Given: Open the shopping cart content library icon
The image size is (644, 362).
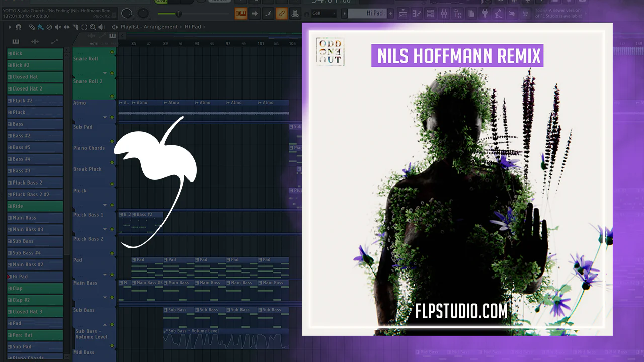Looking at the screenshot, I should (x=526, y=13).
